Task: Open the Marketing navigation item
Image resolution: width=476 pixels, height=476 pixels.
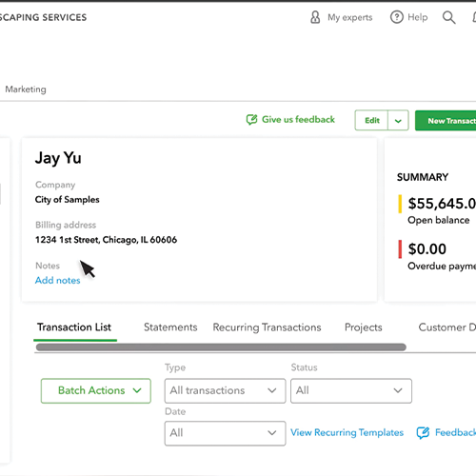Action: point(26,89)
